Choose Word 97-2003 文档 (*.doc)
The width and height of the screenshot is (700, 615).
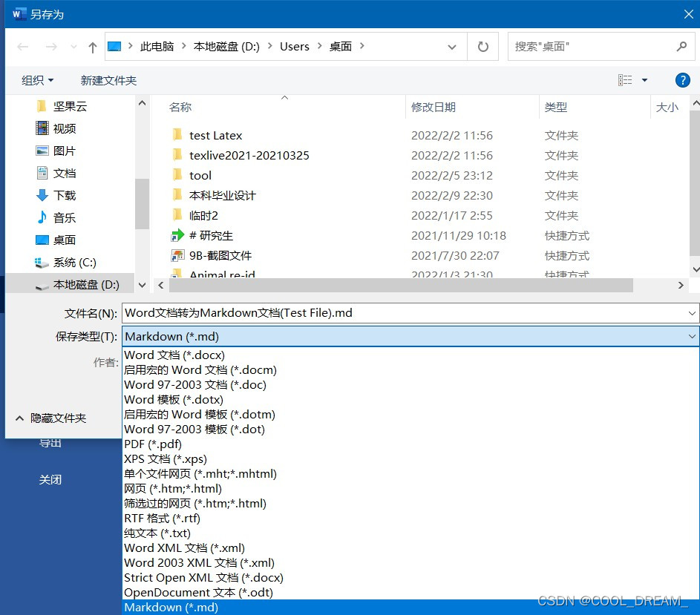click(x=195, y=385)
